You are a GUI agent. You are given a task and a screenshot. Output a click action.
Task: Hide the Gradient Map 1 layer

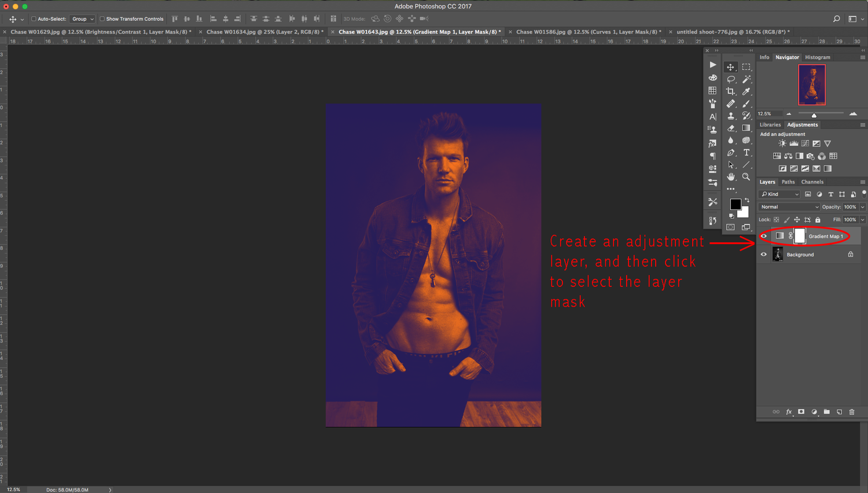click(x=764, y=236)
